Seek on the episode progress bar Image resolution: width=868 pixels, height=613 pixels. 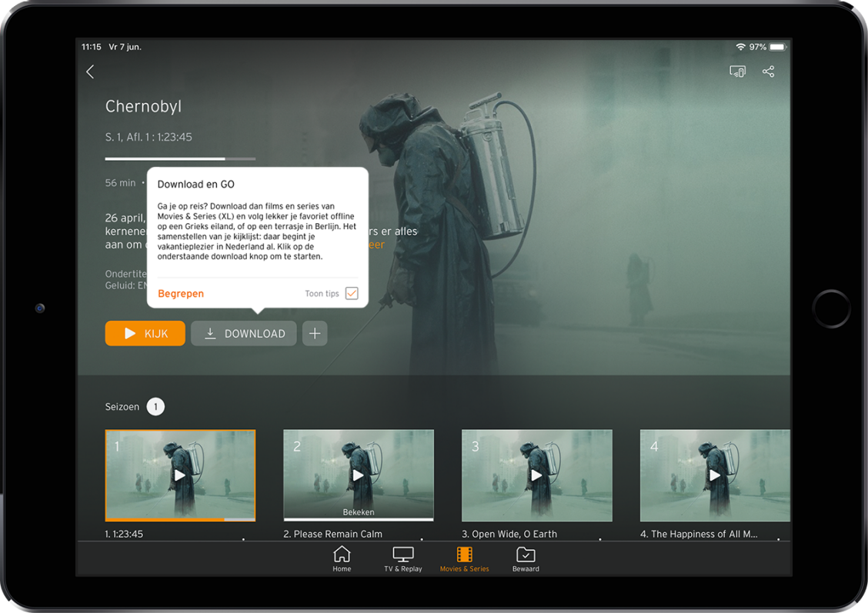(x=181, y=158)
